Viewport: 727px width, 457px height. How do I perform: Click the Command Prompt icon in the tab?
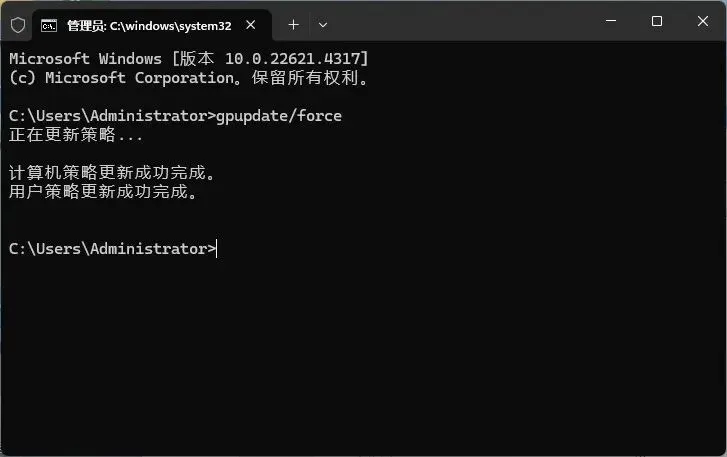coord(49,25)
